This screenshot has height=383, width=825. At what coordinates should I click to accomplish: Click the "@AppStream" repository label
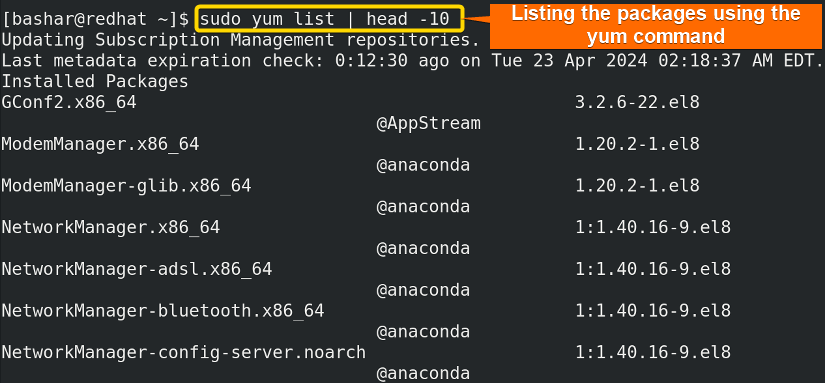pyautogui.click(x=428, y=124)
